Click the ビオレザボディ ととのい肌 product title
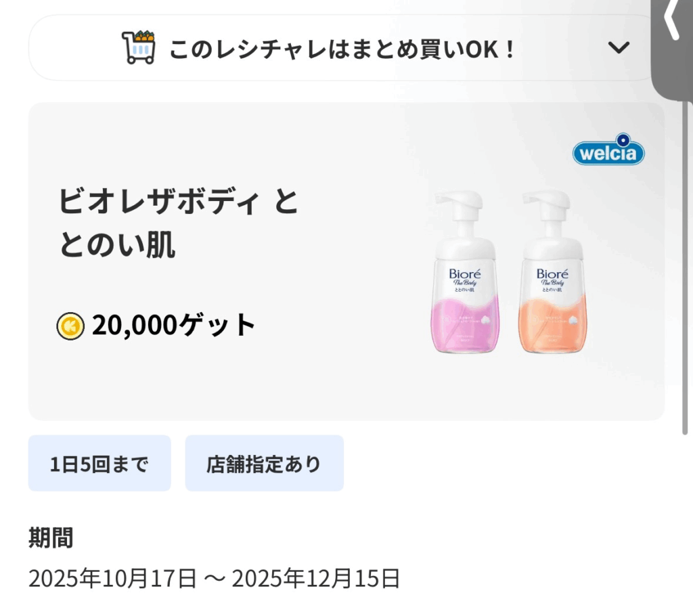Screen dimensions: 693x616 (x=179, y=223)
